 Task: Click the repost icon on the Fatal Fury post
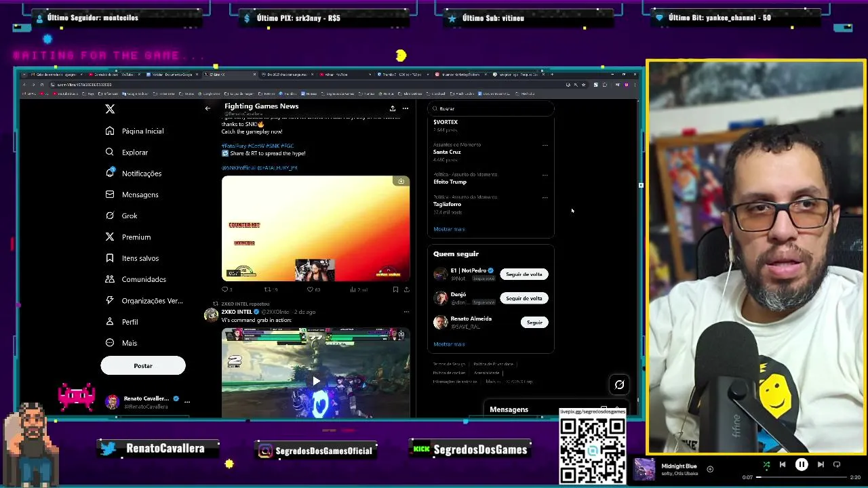267,289
